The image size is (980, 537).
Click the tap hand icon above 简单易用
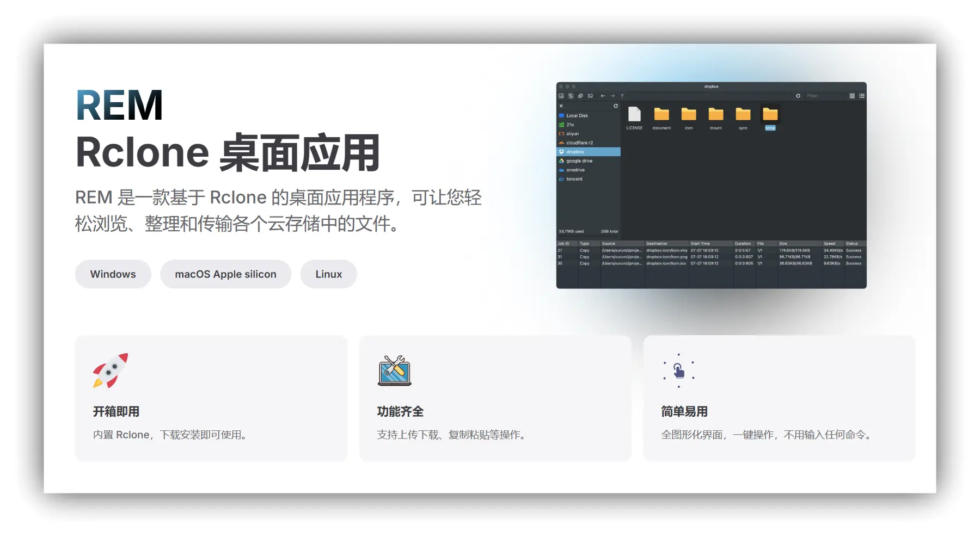678,371
